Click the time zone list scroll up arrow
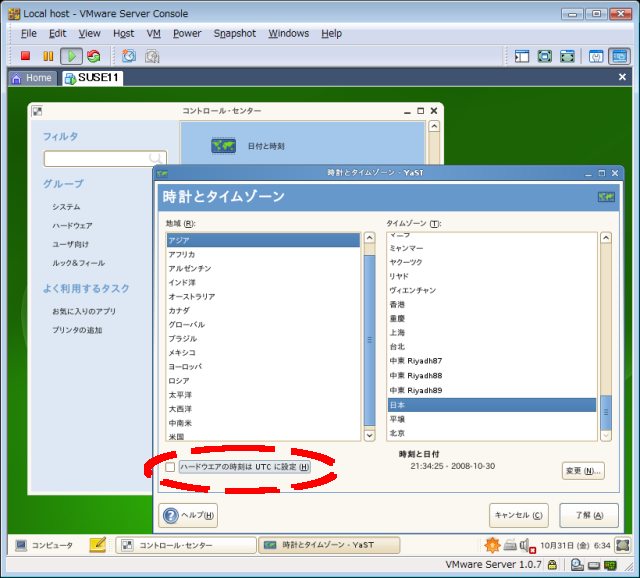This screenshot has height=578, width=640. click(606, 238)
